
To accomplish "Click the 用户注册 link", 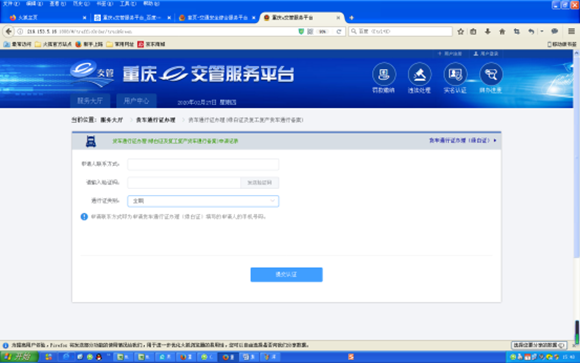I will (450, 54).
